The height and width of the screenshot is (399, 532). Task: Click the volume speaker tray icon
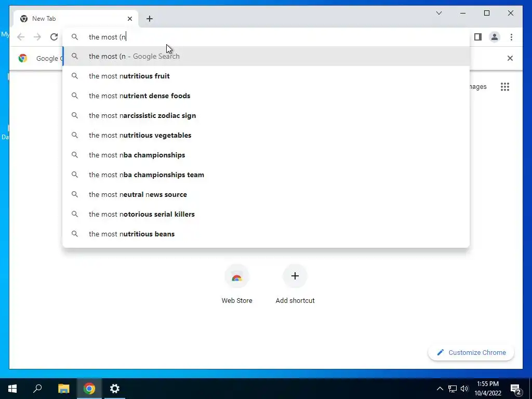point(464,389)
